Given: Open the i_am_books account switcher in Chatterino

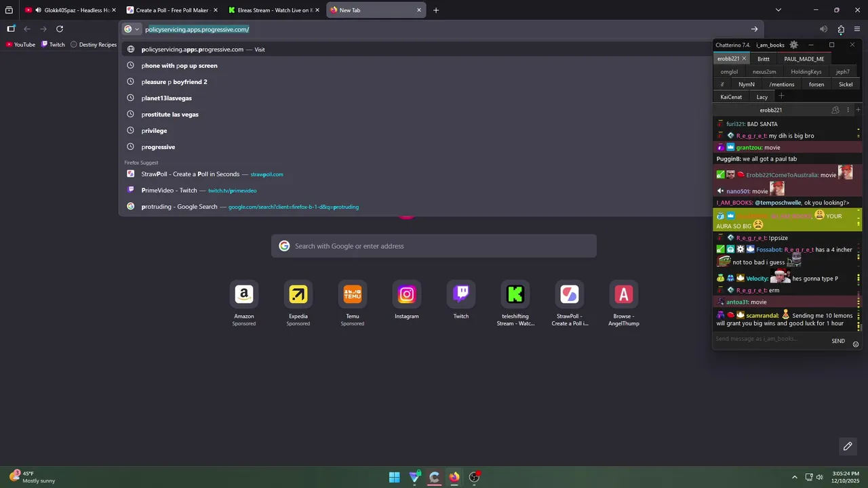Looking at the screenshot, I should tap(770, 45).
